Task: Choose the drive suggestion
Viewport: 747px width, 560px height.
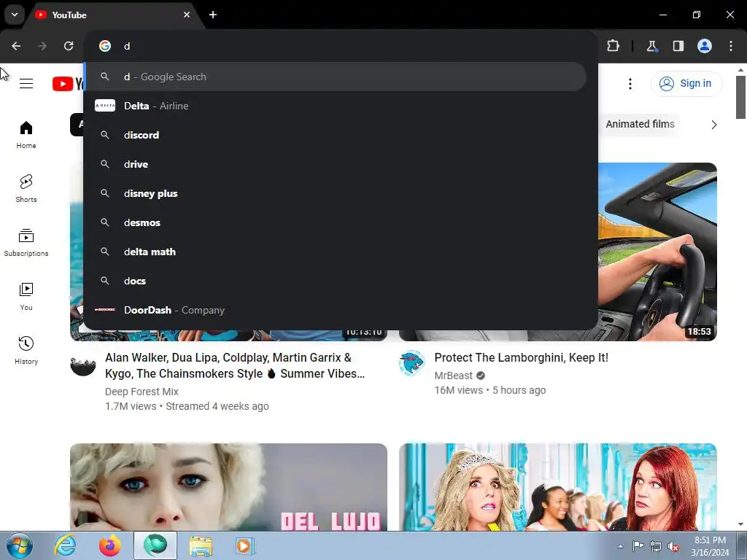Action: coord(335,164)
